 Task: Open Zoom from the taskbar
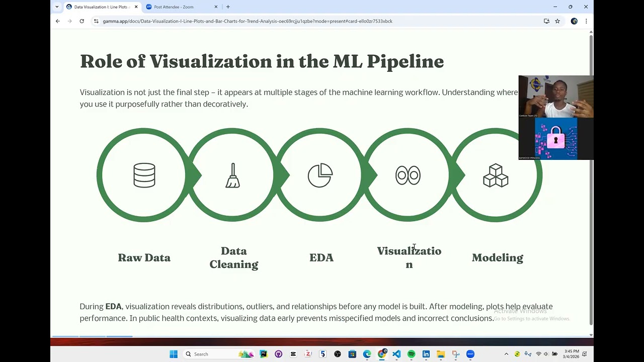click(x=470, y=354)
